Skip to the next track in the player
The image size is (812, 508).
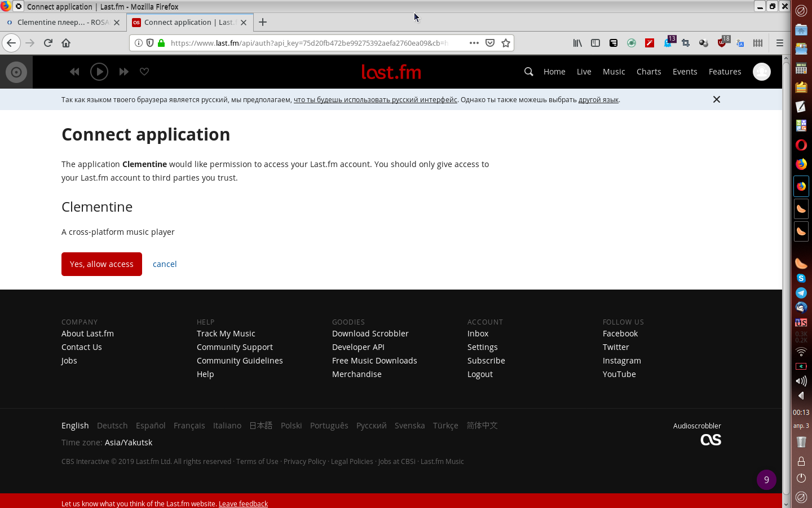tap(124, 72)
